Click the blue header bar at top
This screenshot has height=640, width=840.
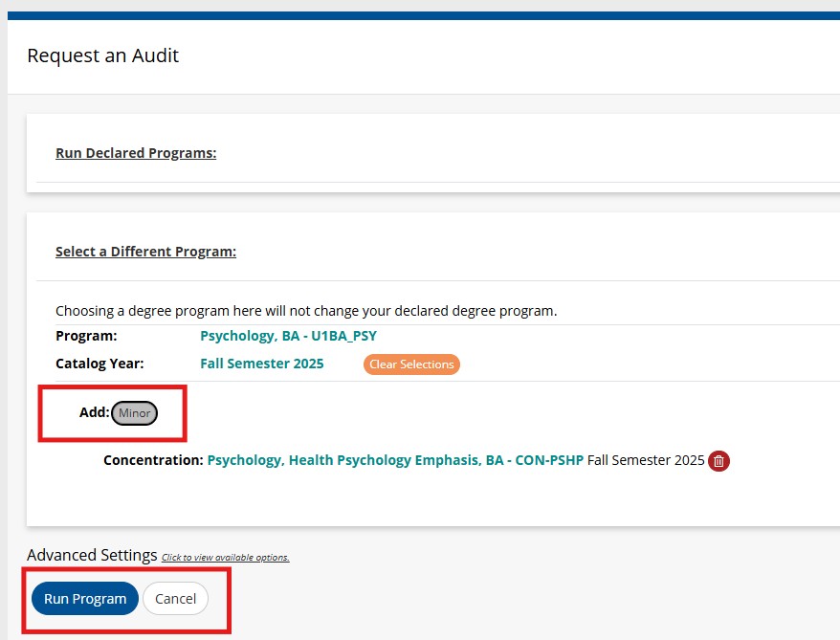click(x=424, y=15)
